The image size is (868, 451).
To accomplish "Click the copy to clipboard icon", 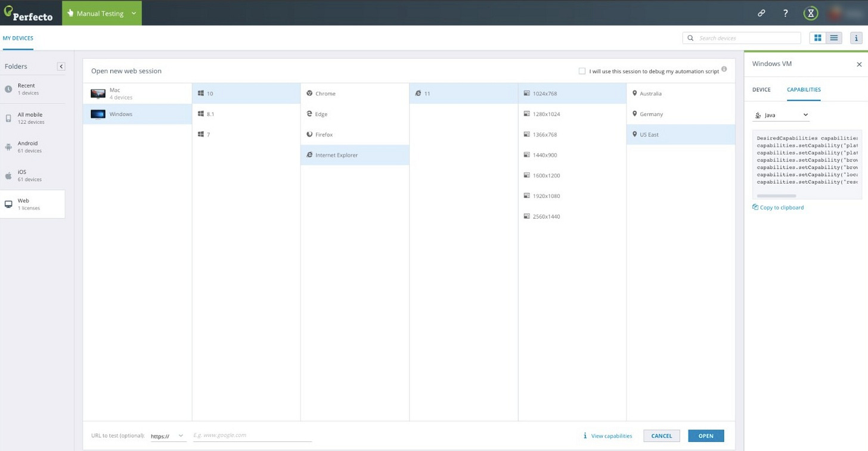I will coord(755,207).
